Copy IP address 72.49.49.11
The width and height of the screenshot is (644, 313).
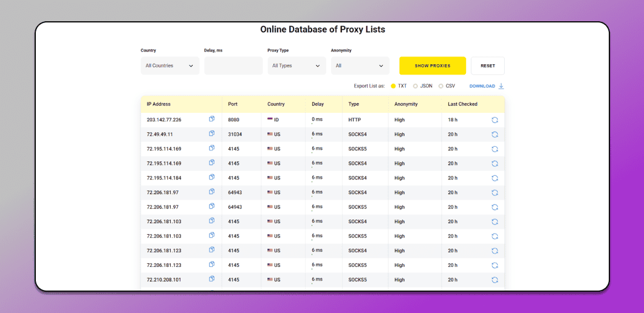212,133
